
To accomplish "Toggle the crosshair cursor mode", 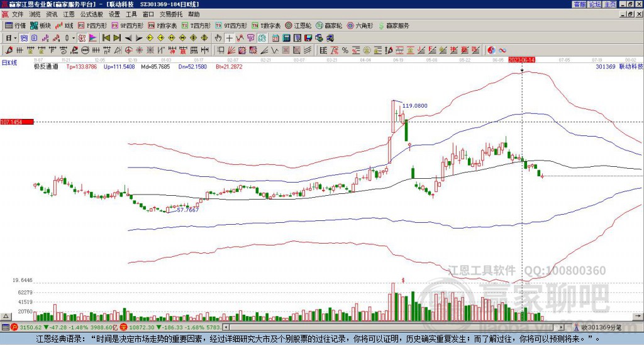I will coord(229,38).
